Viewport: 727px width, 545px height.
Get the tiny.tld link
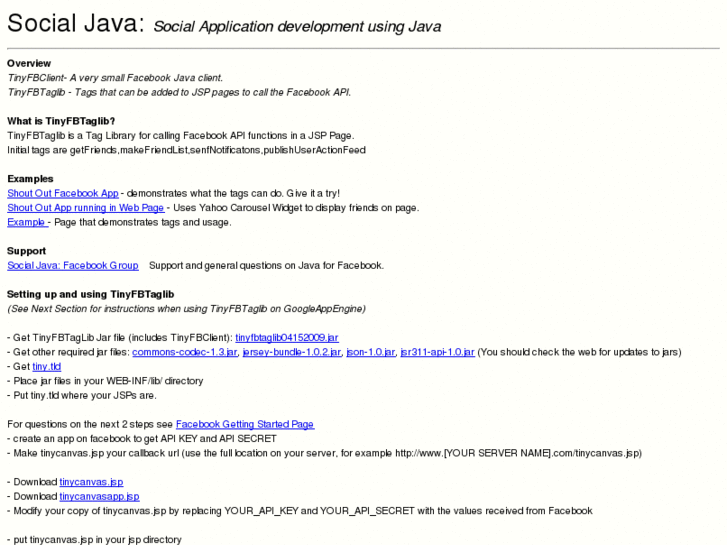46,366
